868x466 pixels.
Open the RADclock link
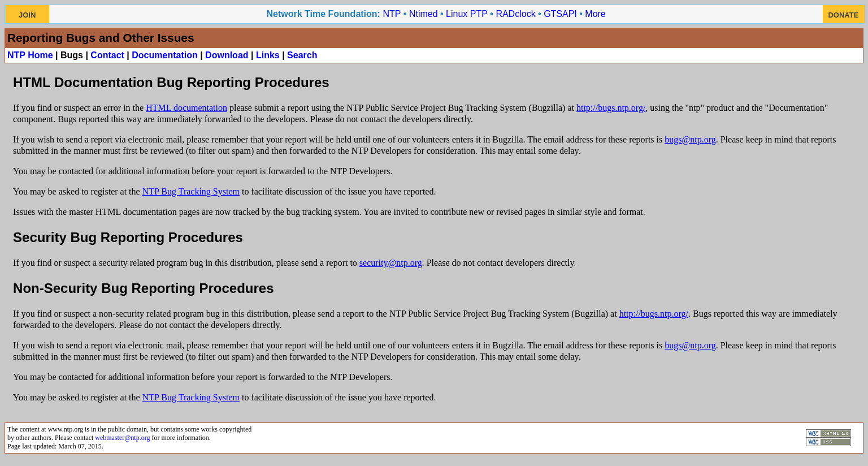pos(515,14)
